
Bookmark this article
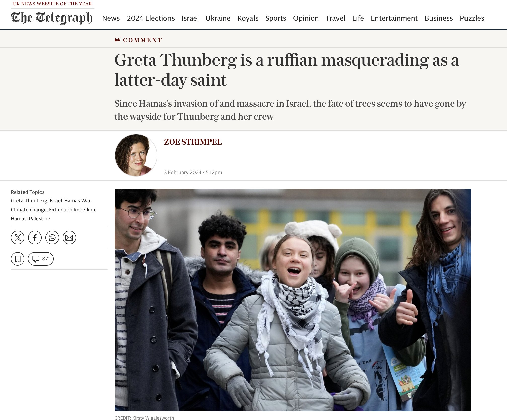point(18,259)
